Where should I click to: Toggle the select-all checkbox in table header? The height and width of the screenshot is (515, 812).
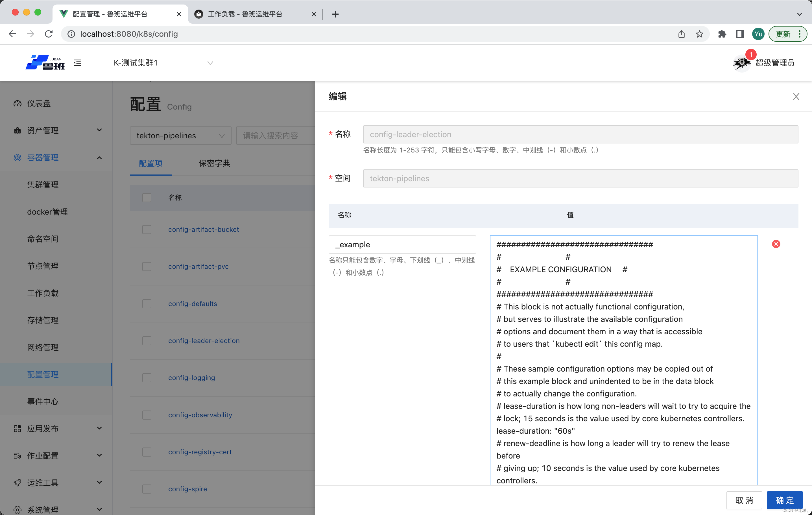tap(147, 198)
